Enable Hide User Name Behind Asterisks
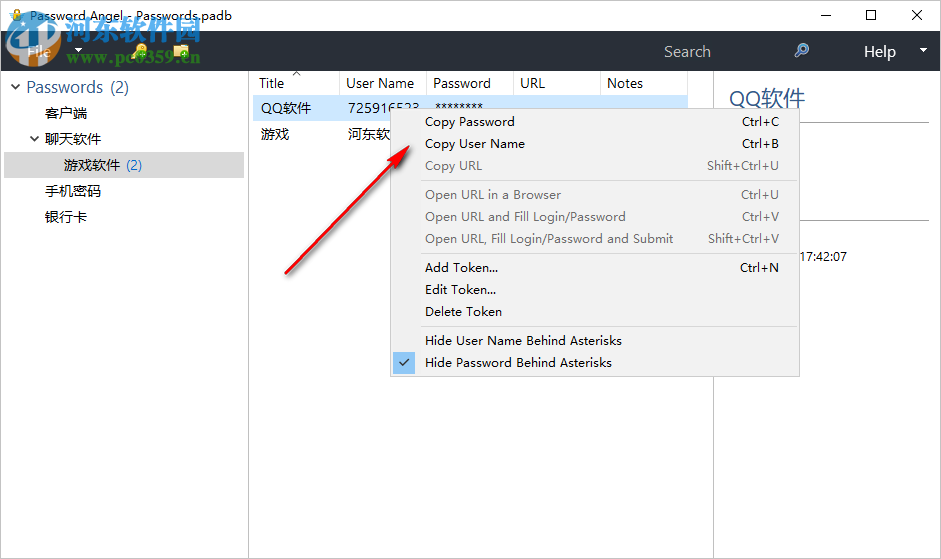 point(523,341)
